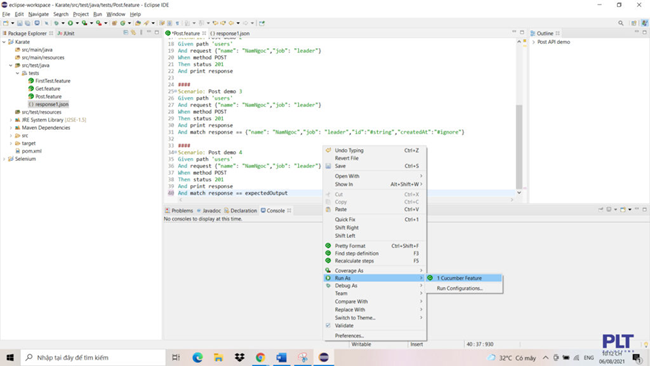The height and width of the screenshot is (366, 650).
Task: Maximize the Outline view
Action: 645,32
